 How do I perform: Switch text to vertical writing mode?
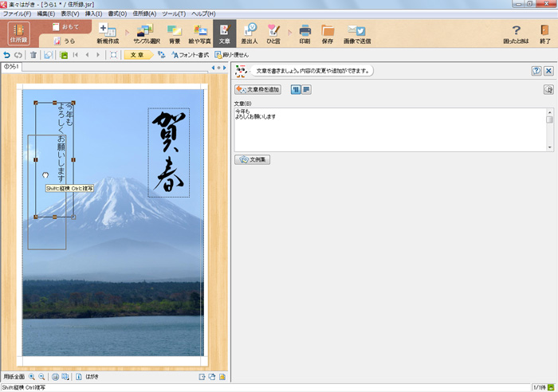click(296, 90)
